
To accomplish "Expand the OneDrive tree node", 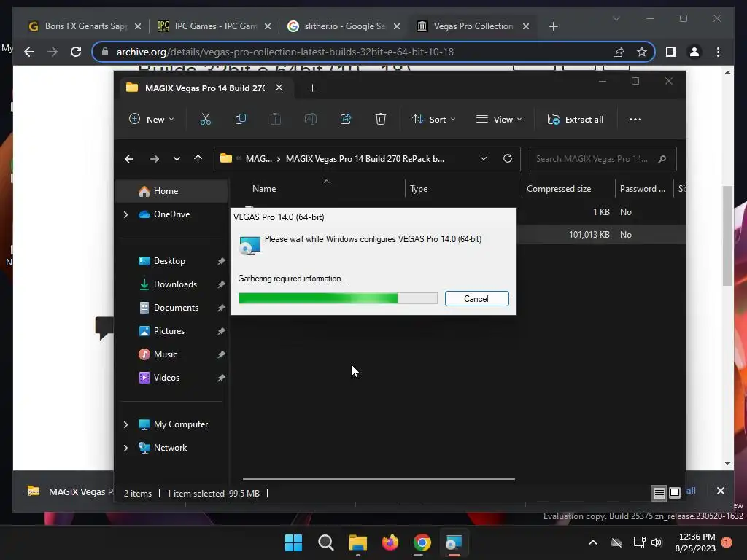I will [125, 215].
